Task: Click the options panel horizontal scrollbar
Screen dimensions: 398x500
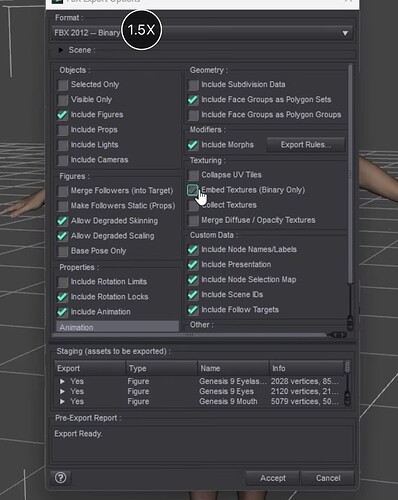Action: click(x=188, y=335)
